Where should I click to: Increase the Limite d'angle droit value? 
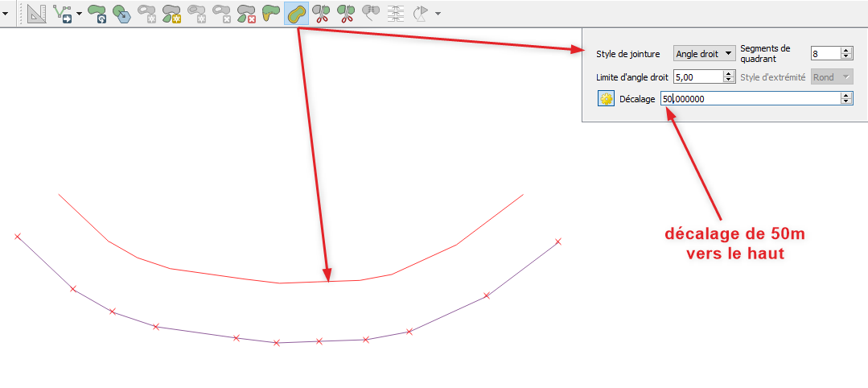coord(730,74)
